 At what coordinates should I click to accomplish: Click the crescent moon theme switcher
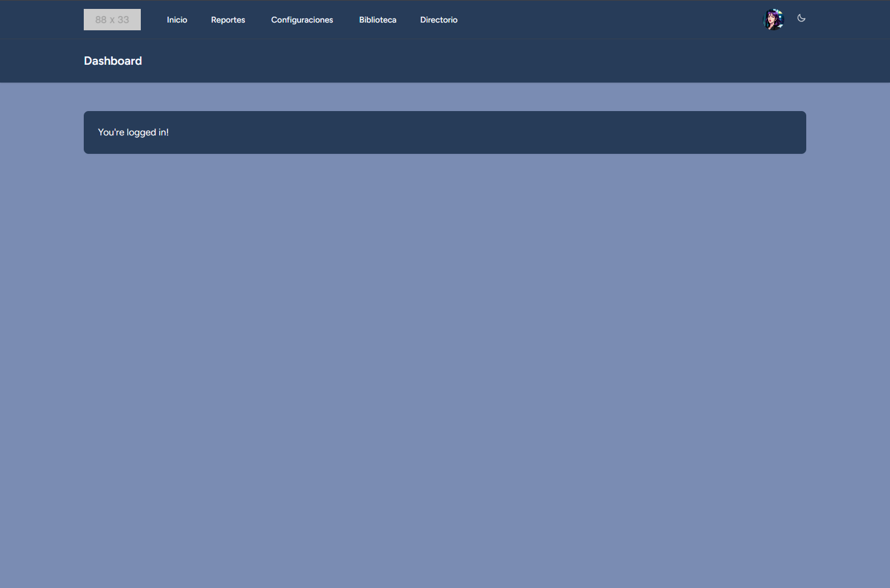(801, 18)
